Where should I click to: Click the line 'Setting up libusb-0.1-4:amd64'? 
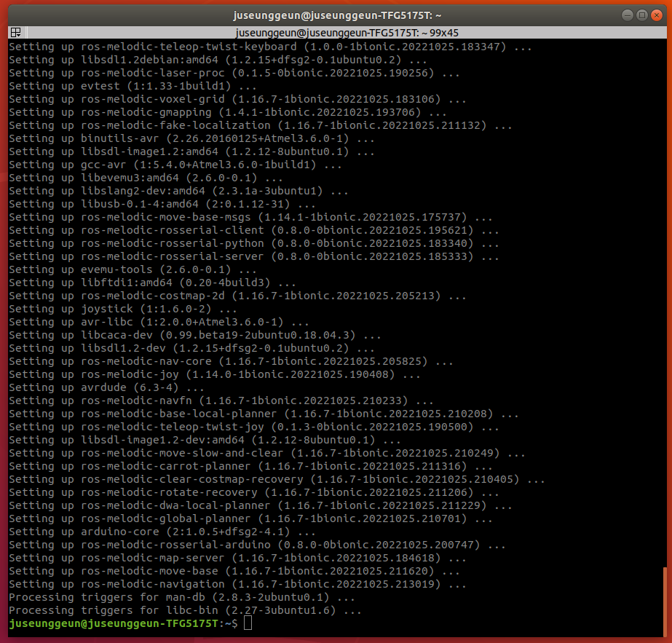[x=162, y=204]
